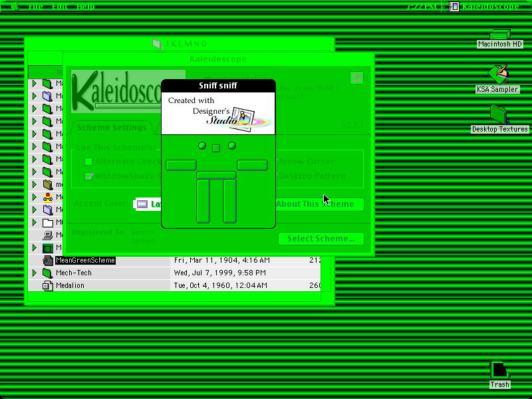Click the Accent Color label
Image resolution: width=532 pixels, height=399 pixels.
click(101, 203)
